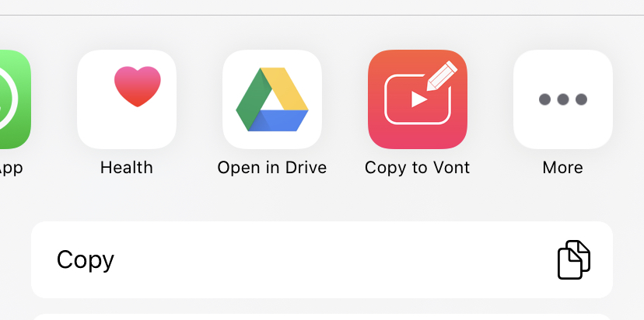Click the pencil on the Vont icon
Image resolution: width=644 pixels, height=320 pixels.
(440, 77)
